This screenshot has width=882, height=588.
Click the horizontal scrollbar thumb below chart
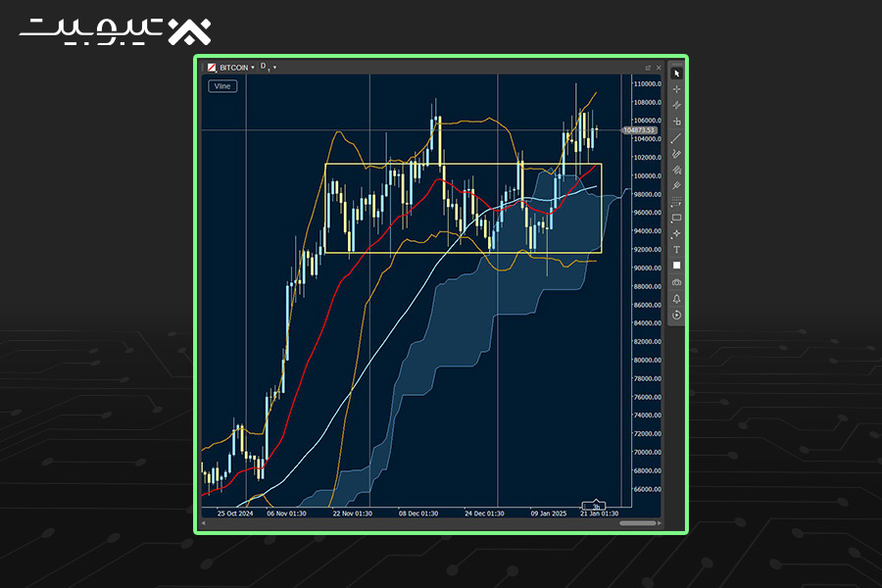click(x=638, y=523)
